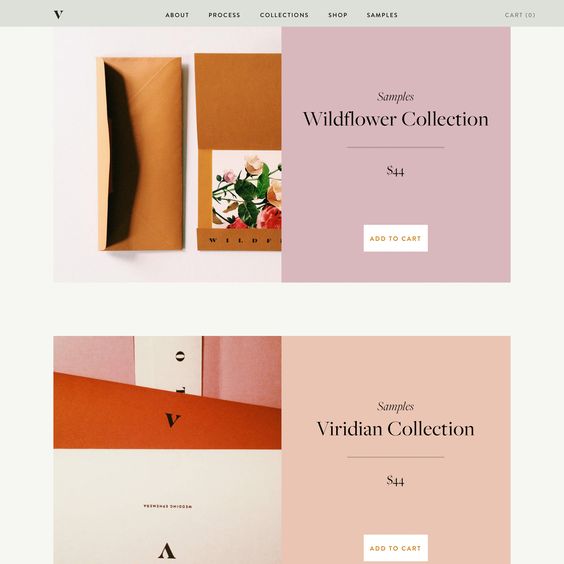Click the floral Wildflower card image
The width and height of the screenshot is (564, 564).
click(x=246, y=190)
